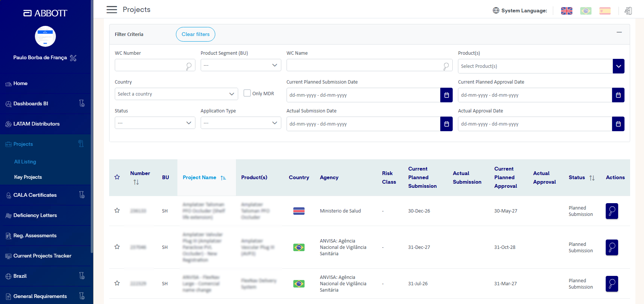644x304 pixels.
Task: Switch system language to Spanish flag
Action: click(605, 11)
